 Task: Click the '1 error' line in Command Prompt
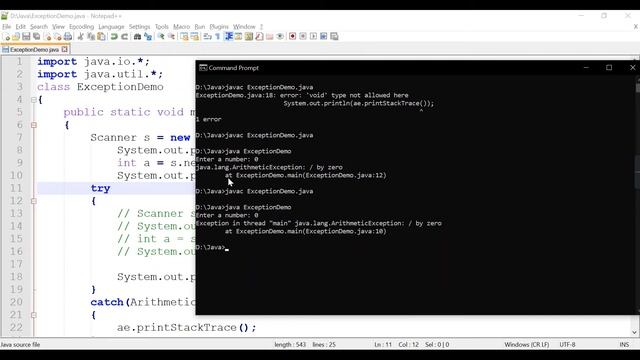(x=208, y=119)
